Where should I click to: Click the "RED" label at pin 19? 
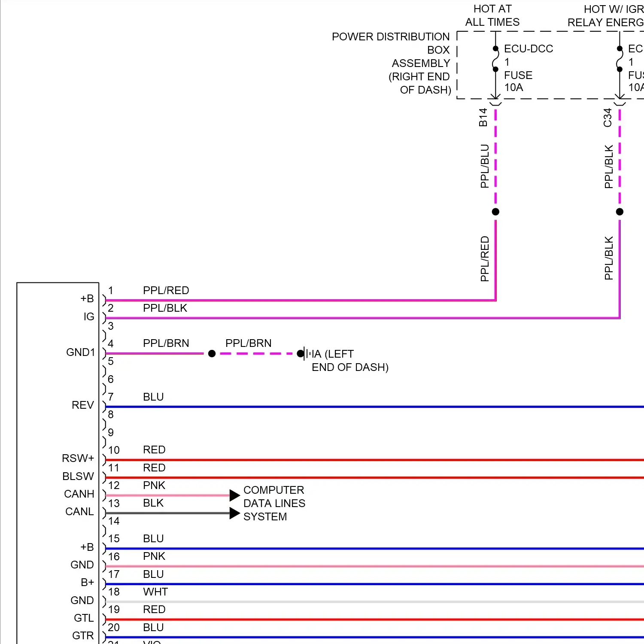click(x=154, y=610)
